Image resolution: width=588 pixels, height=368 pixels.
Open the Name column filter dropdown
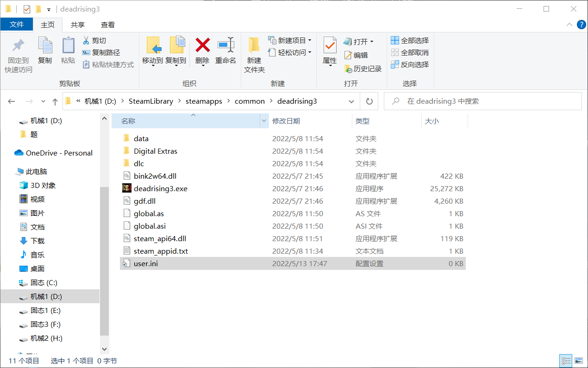(264, 121)
